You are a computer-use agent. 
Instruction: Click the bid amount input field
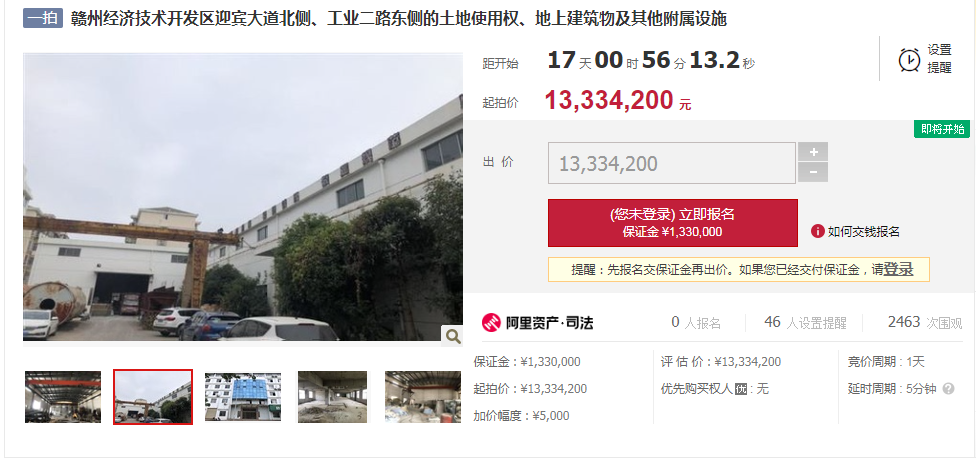672,163
